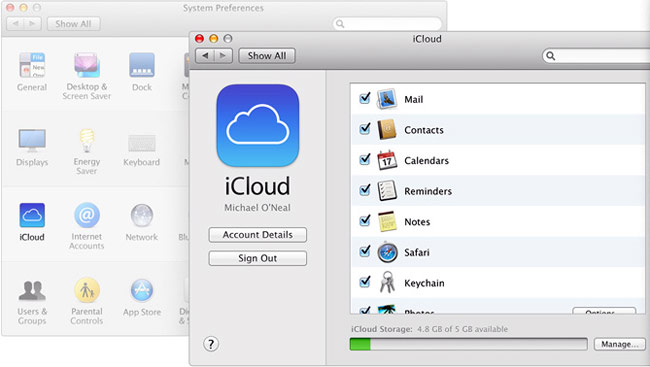The image size is (650, 367).
Task: Go forward in System Preferences window
Action: click(33, 24)
